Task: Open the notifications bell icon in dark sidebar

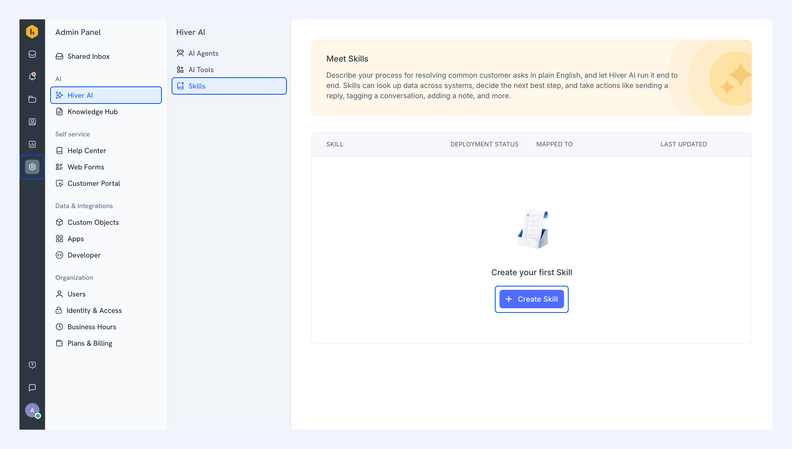Action: pyautogui.click(x=32, y=76)
